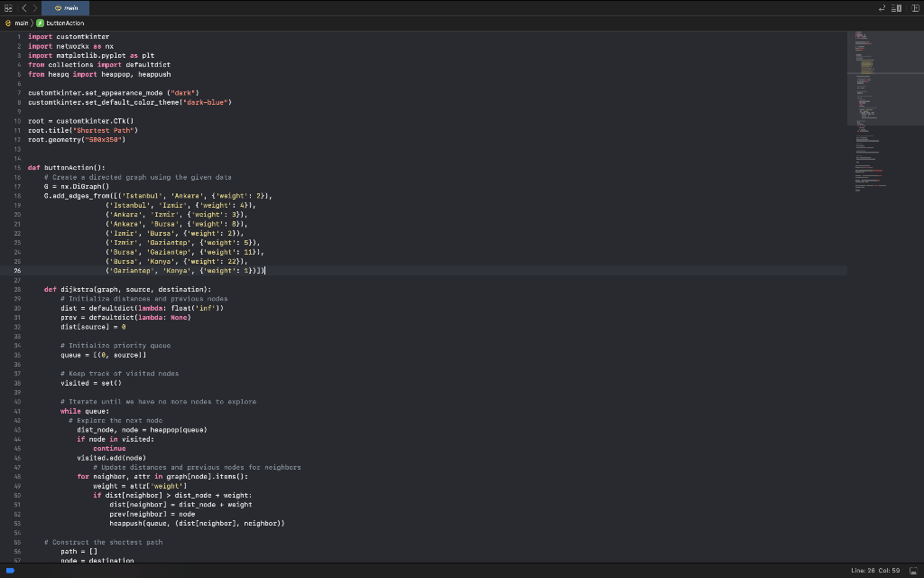924x578 pixels.
Task: Click 'from collections import defaultdict' line
Action: click(99, 65)
